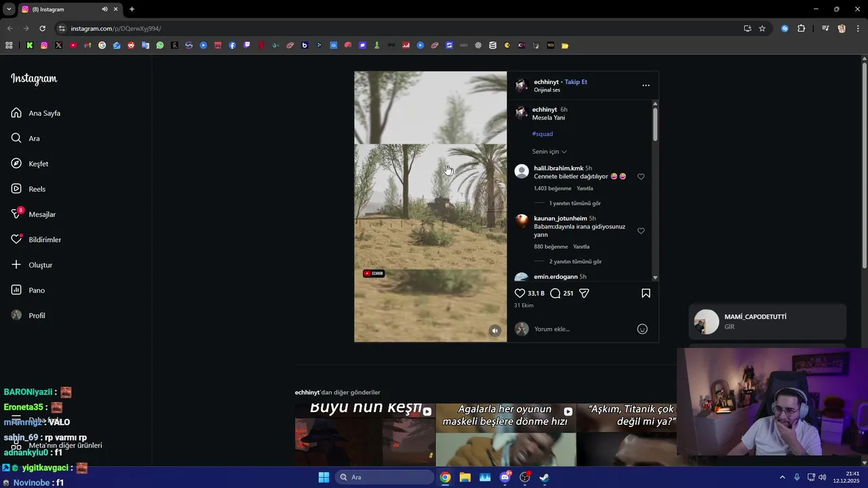
Task: Like the post with heart icon
Action: pyautogui.click(x=520, y=293)
